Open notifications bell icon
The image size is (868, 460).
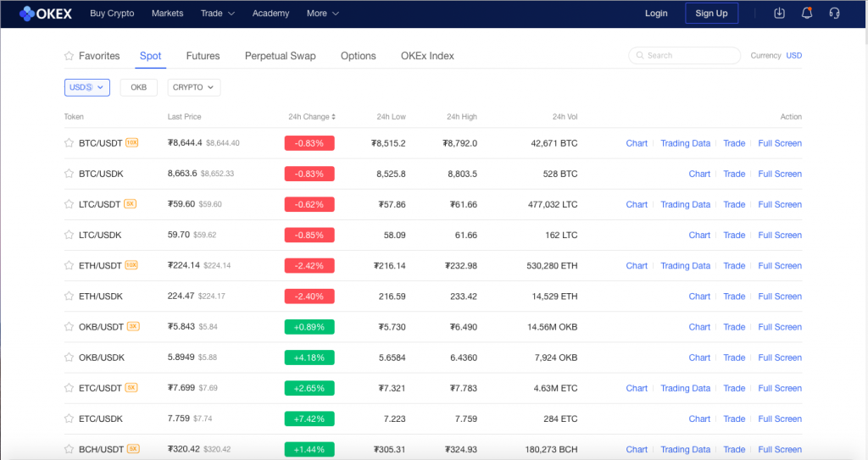coord(807,13)
